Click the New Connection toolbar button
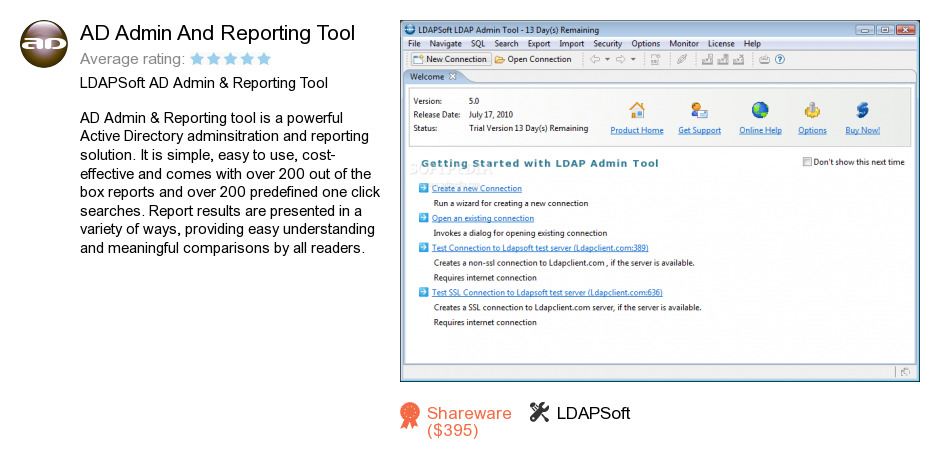940x466 pixels. [451, 59]
